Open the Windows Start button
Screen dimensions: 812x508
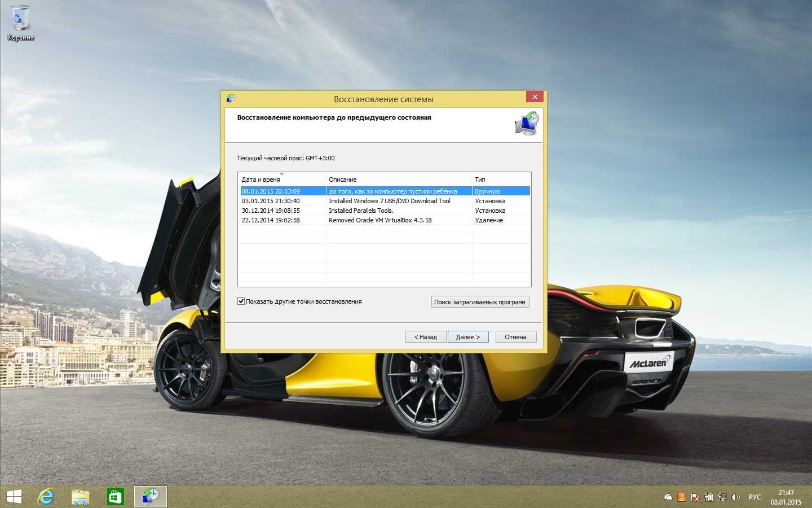coord(14,497)
